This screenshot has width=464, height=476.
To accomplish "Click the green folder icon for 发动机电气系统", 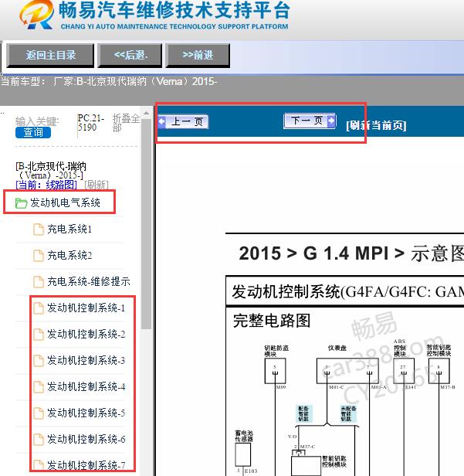I will [x=21, y=203].
